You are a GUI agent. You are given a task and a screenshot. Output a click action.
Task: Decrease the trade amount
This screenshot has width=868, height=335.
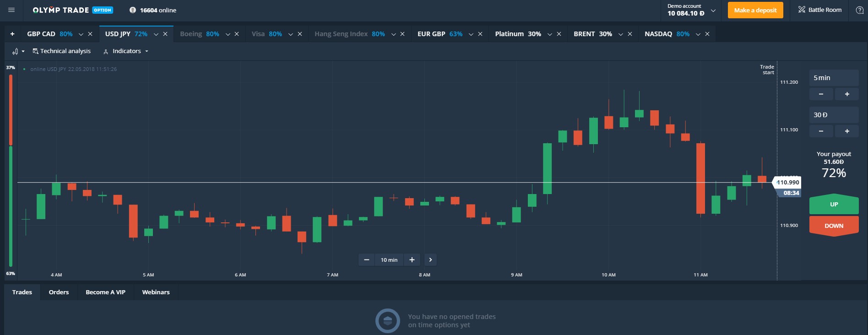pos(821,131)
